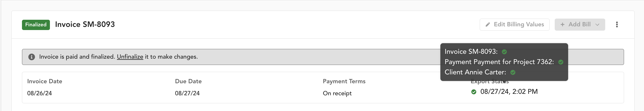Click the Payment for Project 7362 check icon
The image size is (644, 111).
pos(561,62)
